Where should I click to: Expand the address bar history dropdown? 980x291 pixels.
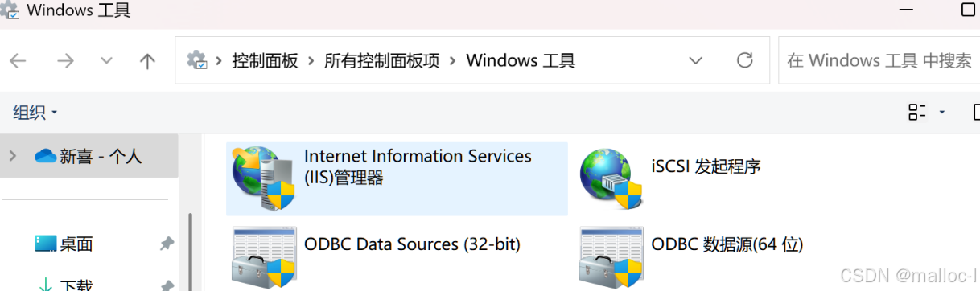point(696,60)
